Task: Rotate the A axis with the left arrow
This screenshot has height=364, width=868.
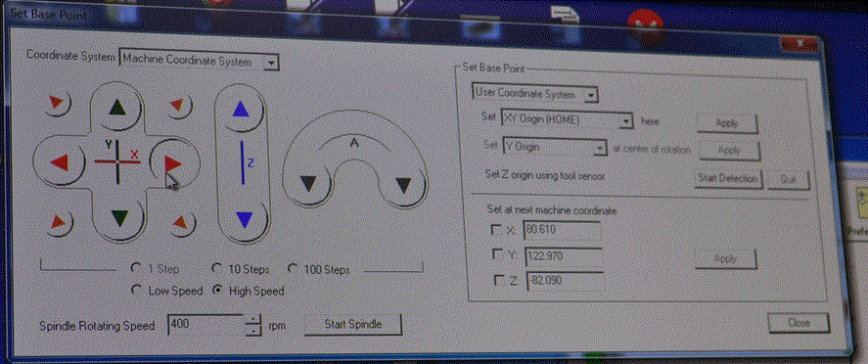Action: point(307,183)
